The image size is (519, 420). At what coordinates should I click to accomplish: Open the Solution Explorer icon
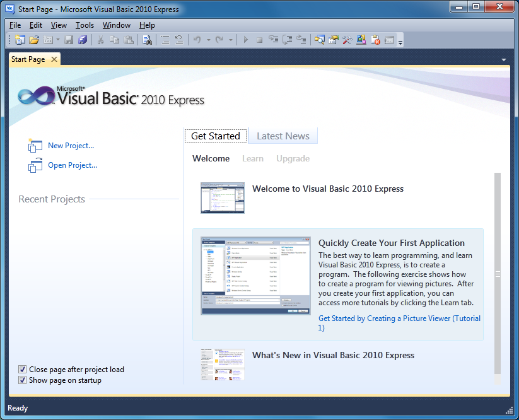pyautogui.click(x=320, y=39)
